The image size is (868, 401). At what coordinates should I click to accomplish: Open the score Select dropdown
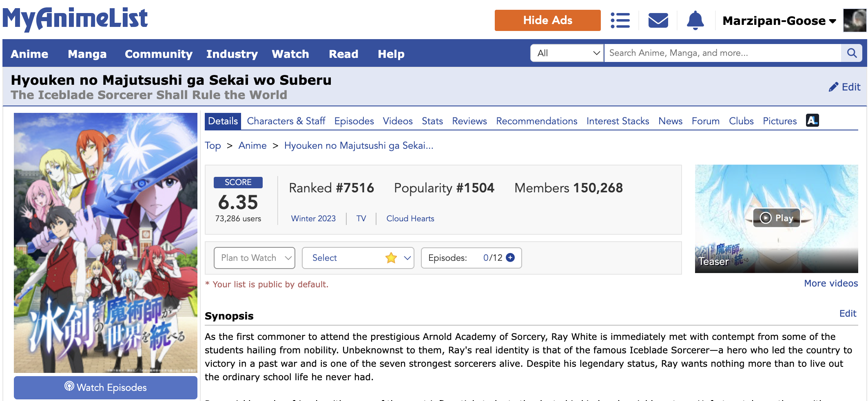point(358,258)
